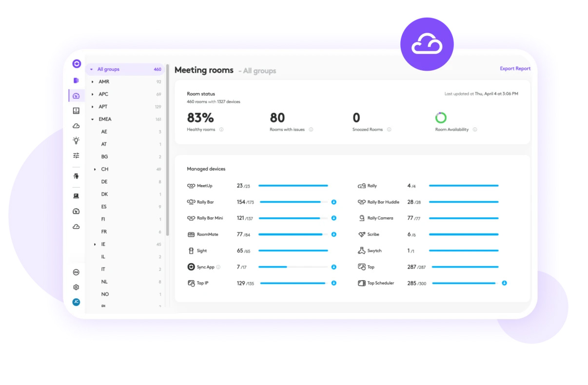Click the Rally Bar progress bar

[x=293, y=202]
